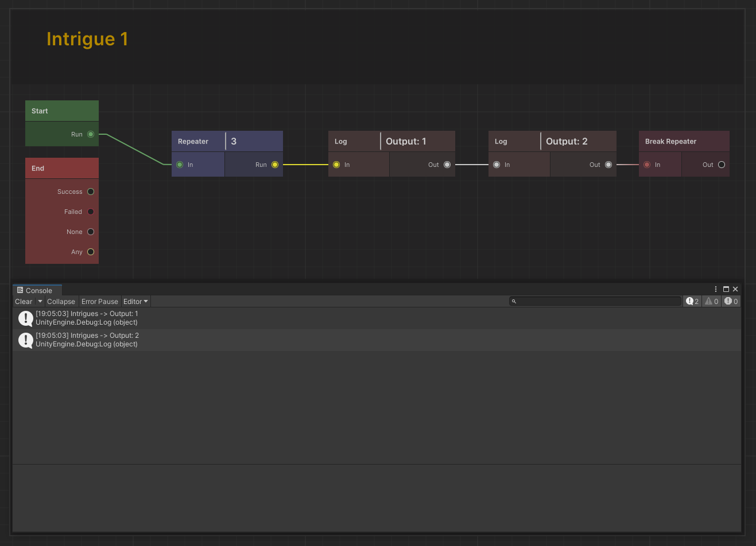Open the Editor dropdown in Console

(135, 301)
